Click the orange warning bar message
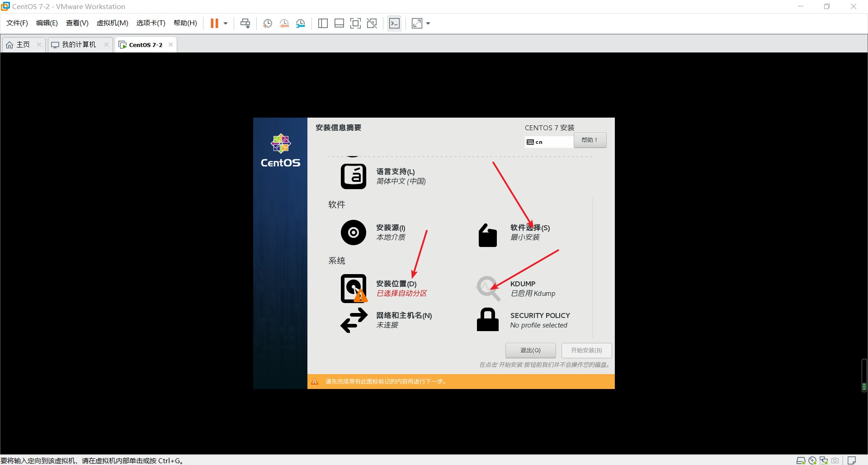The image size is (868, 465). [x=386, y=382]
